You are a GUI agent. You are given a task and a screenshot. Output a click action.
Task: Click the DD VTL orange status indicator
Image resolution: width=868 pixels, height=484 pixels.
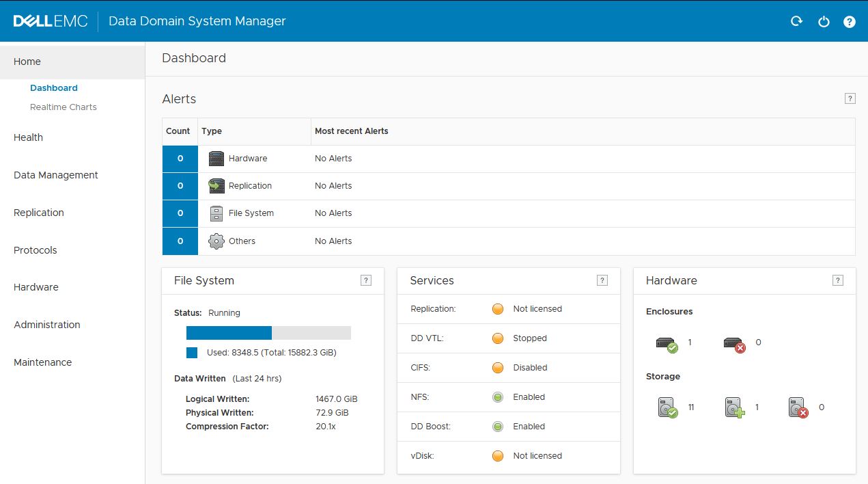(498, 338)
